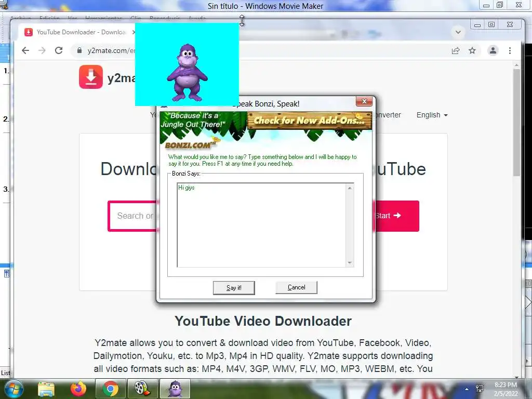Click the YouTube Video Downloader heading
Image resolution: width=532 pixels, height=399 pixels.
(x=263, y=321)
